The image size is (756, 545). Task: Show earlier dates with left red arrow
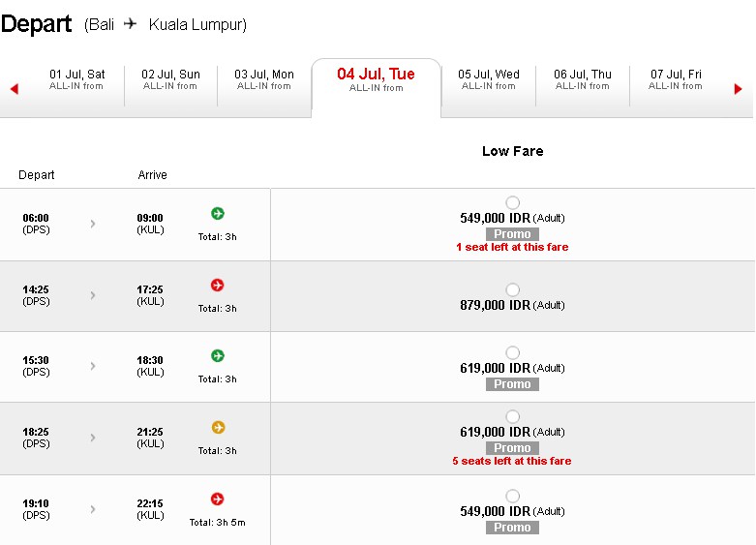click(14, 89)
